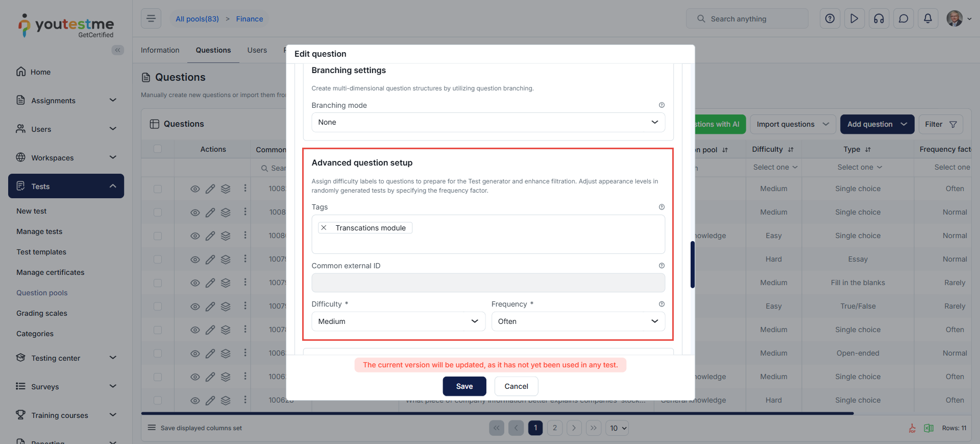Collapse the sidebar with the double-chevron icon
Viewport: 980px width, 444px height.
(x=118, y=50)
